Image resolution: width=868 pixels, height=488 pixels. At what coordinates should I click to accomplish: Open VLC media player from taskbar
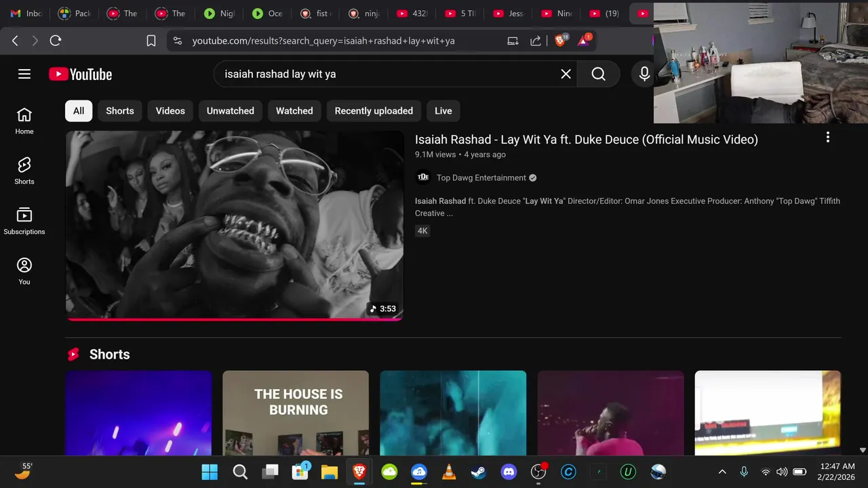pyautogui.click(x=449, y=472)
